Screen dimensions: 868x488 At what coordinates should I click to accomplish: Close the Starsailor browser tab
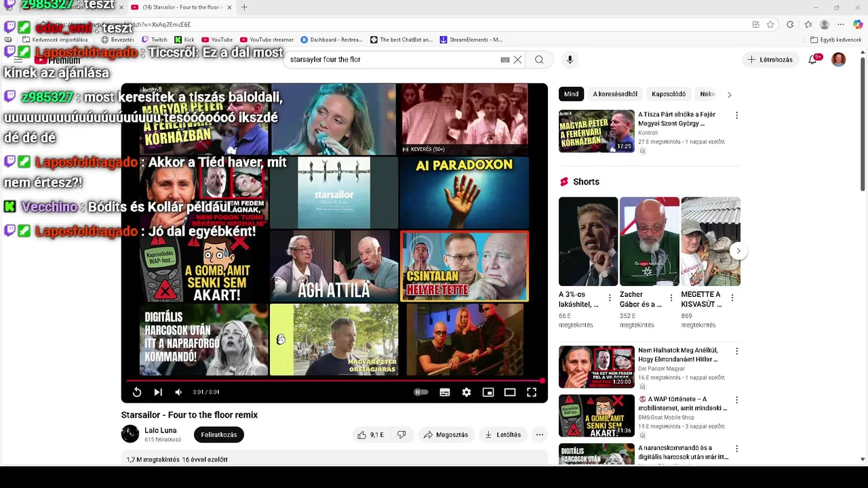click(229, 7)
